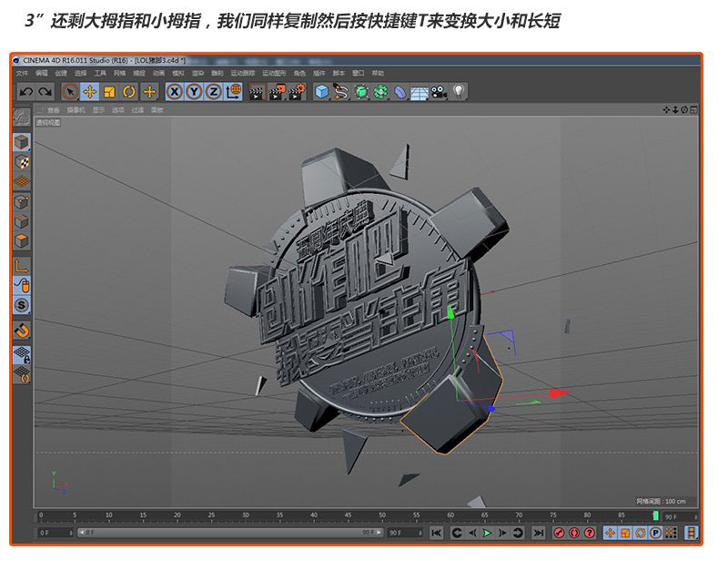This screenshot has height=581, width=728.
Task: Click the Planar Workplane icon
Action: click(x=21, y=374)
